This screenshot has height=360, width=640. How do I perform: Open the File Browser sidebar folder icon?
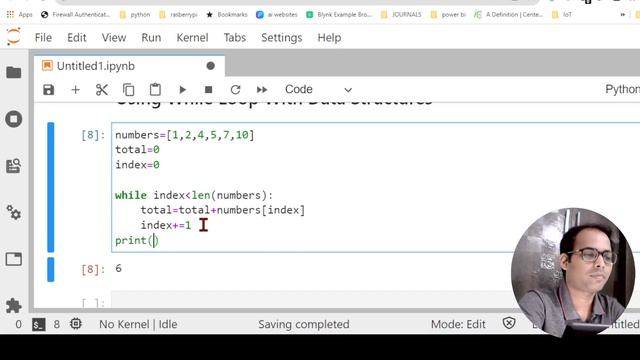pos(14,72)
